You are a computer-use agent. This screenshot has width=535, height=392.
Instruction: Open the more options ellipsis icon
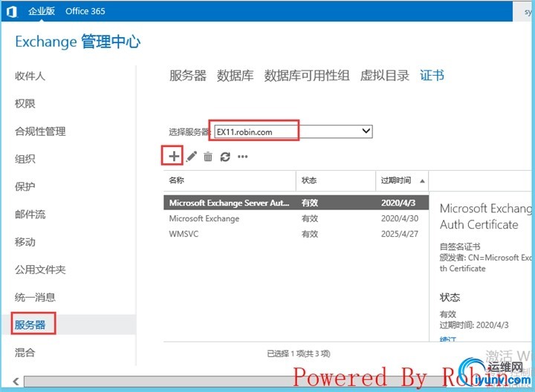[242, 157]
